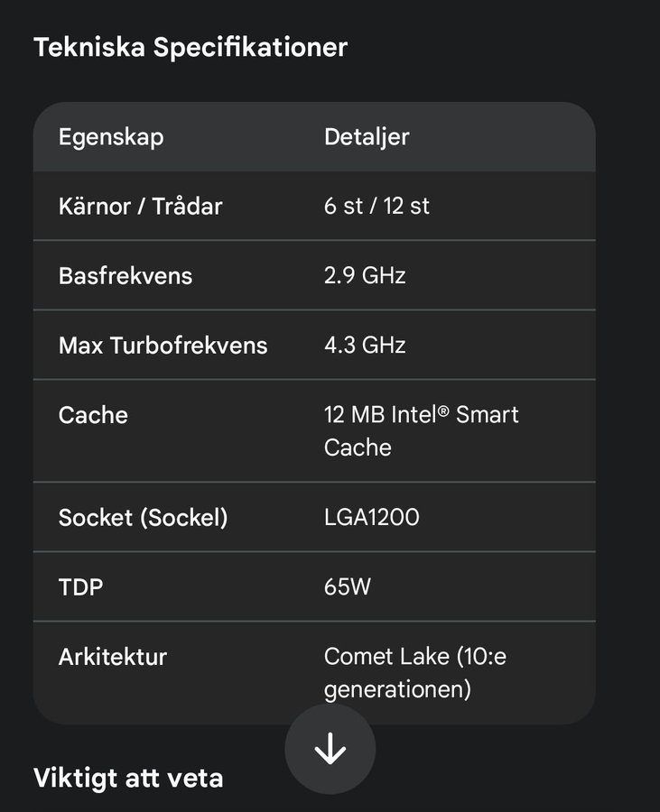Click the 'Basfrekvens' row label

click(125, 275)
